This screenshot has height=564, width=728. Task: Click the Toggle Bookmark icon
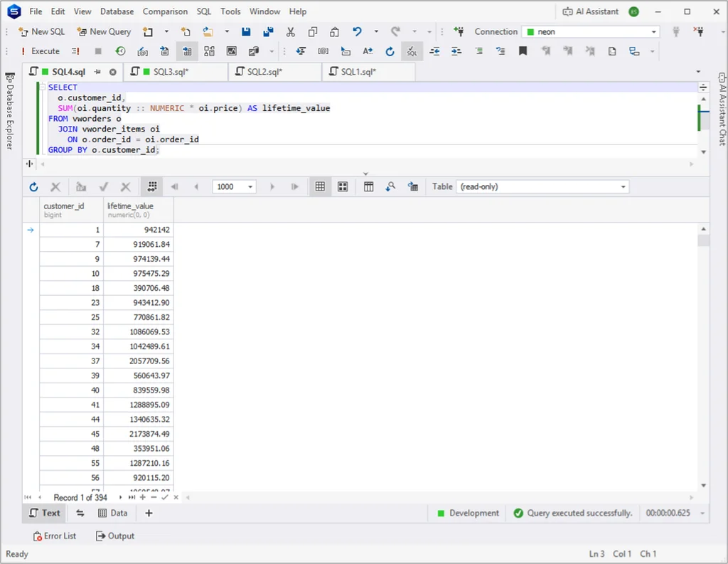(x=523, y=51)
